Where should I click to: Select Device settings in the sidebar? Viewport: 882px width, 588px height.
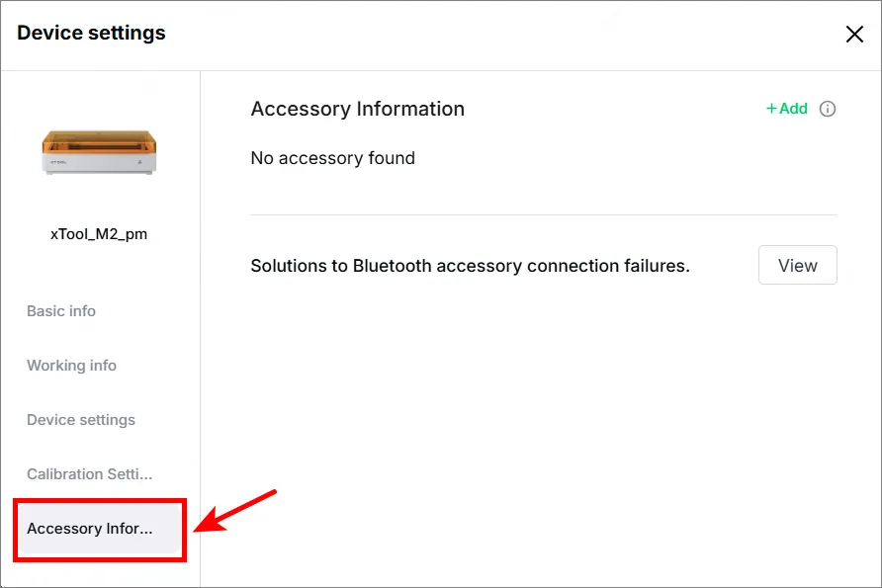tap(81, 420)
